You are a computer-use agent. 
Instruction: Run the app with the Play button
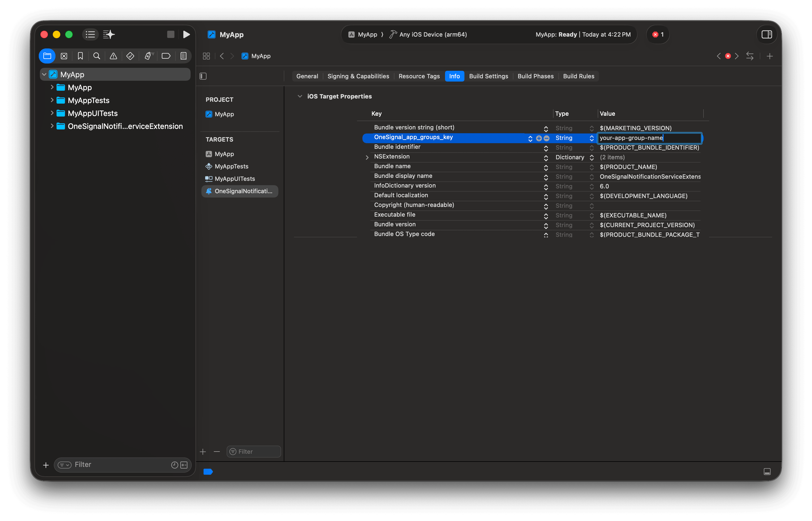[x=187, y=34]
